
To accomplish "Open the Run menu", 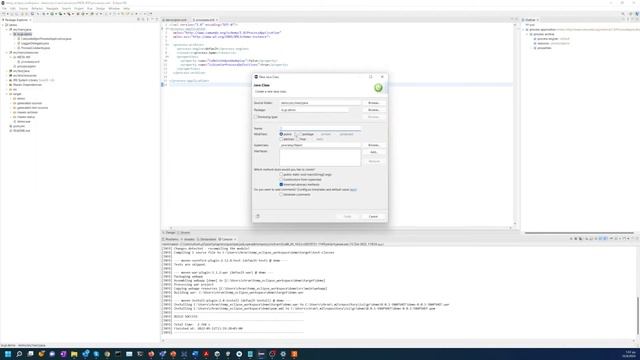I will pos(90,9).
